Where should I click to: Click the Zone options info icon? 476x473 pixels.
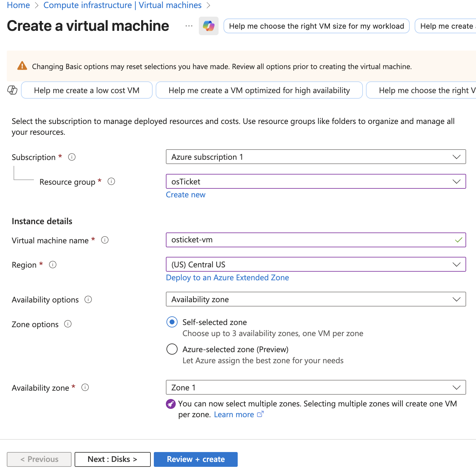(68, 324)
